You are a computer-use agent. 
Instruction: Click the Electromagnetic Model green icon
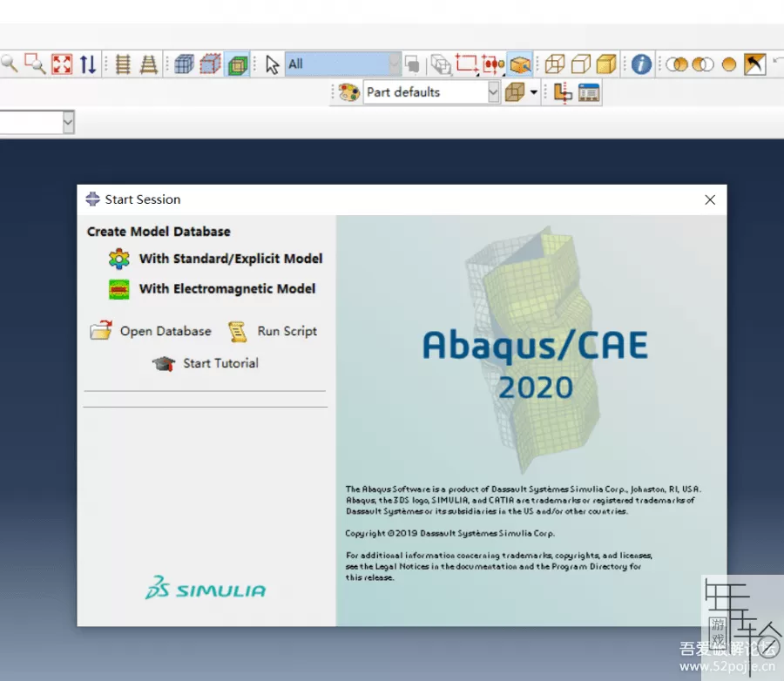[x=119, y=289]
